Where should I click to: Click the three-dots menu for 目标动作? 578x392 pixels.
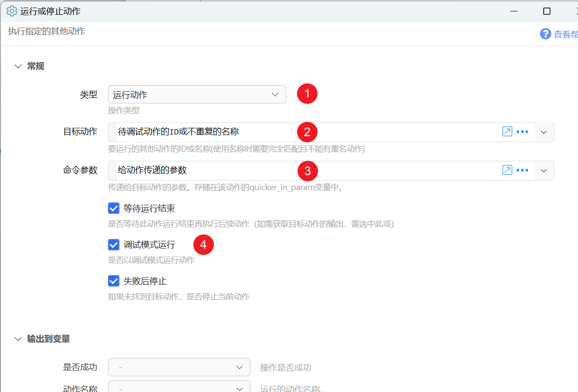[x=522, y=132]
